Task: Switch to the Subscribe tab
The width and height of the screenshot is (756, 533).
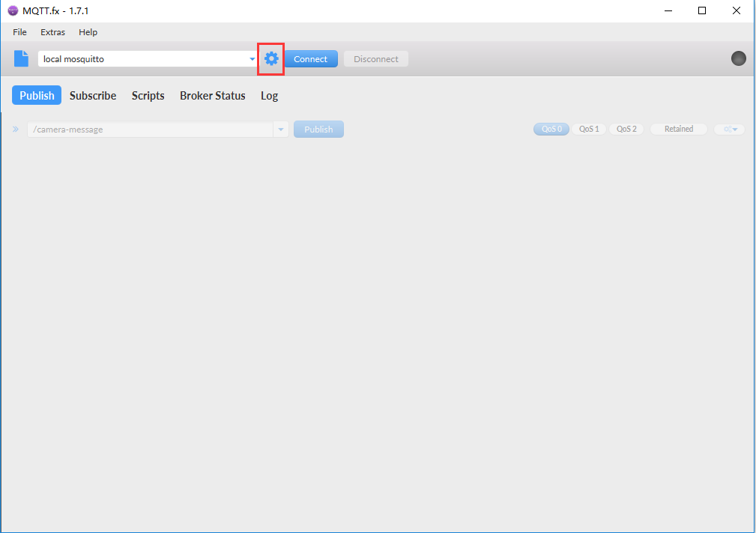Action: 93,95
